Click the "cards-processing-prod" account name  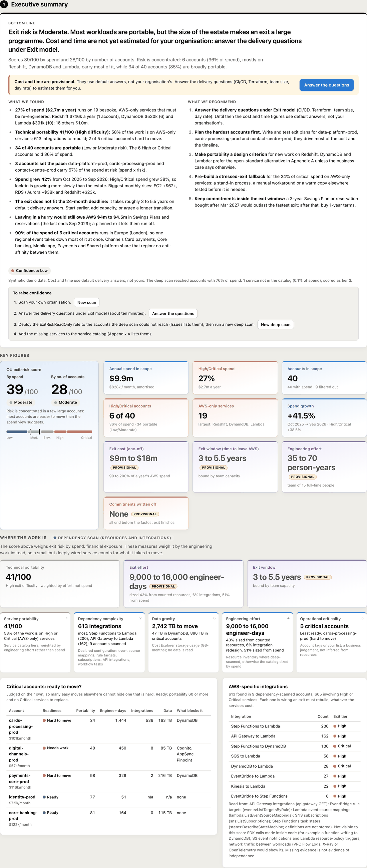coord(21,726)
